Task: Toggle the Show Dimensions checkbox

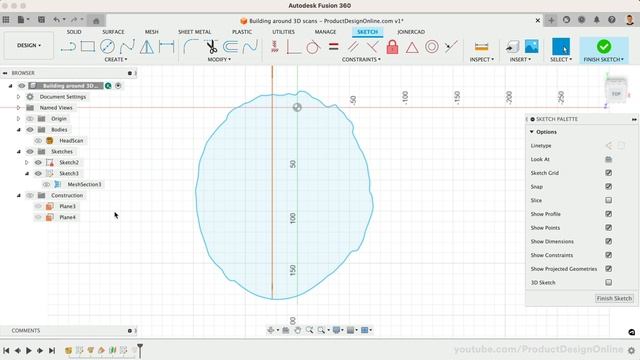Action: tap(609, 241)
